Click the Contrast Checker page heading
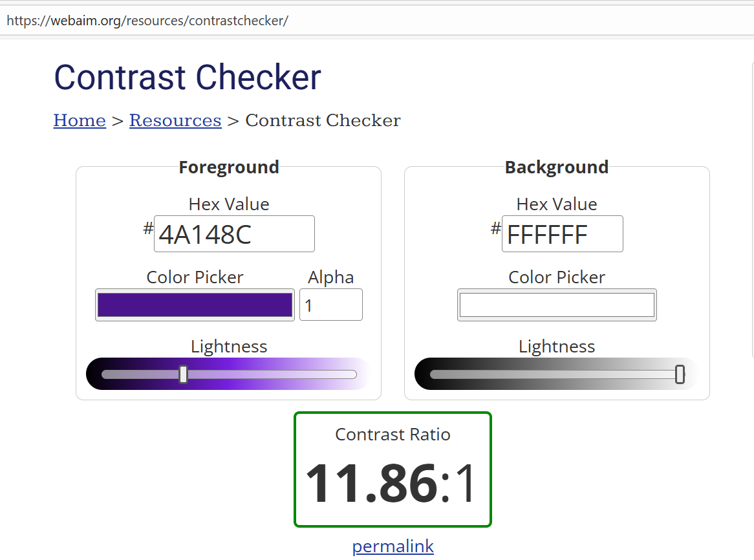This screenshot has width=754, height=560. 188,78
